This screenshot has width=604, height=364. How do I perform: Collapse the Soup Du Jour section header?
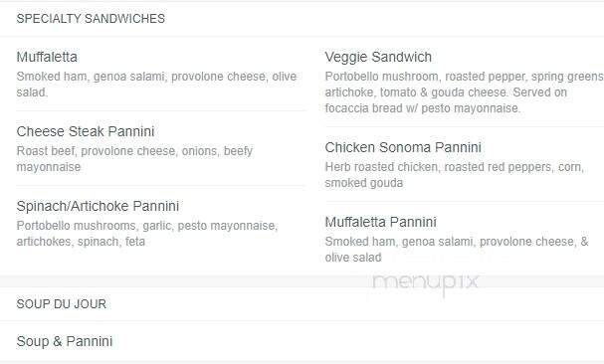point(62,304)
